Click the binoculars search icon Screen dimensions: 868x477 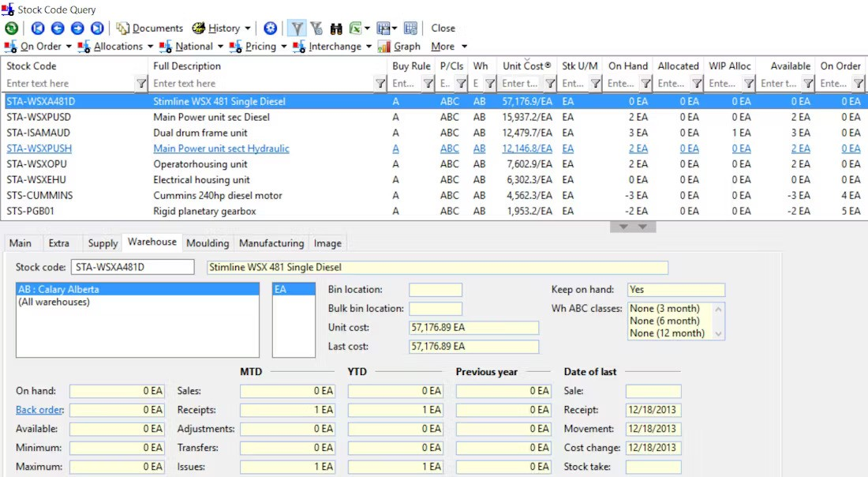tap(336, 28)
